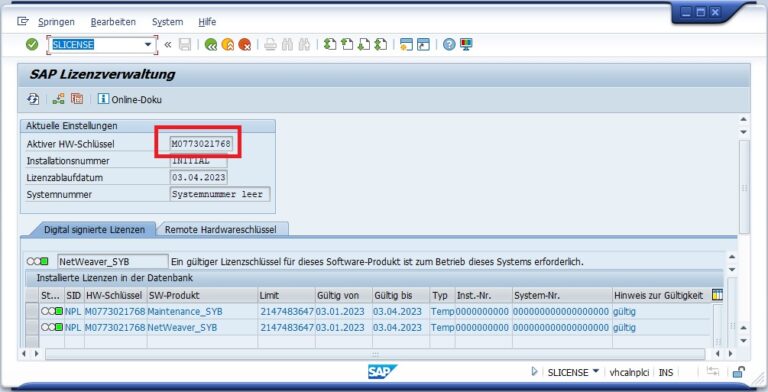Viewport: 768px width, 392px height.
Task: Open the Springen menu
Action: point(56,22)
